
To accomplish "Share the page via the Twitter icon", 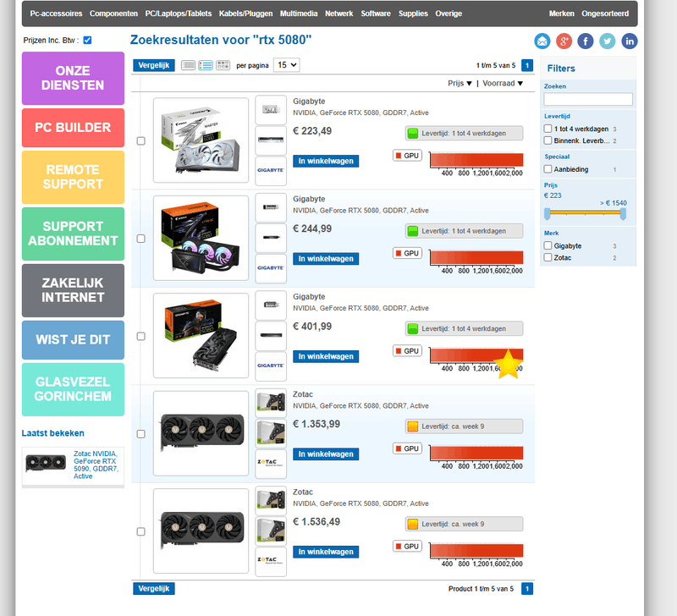I will 608,40.
